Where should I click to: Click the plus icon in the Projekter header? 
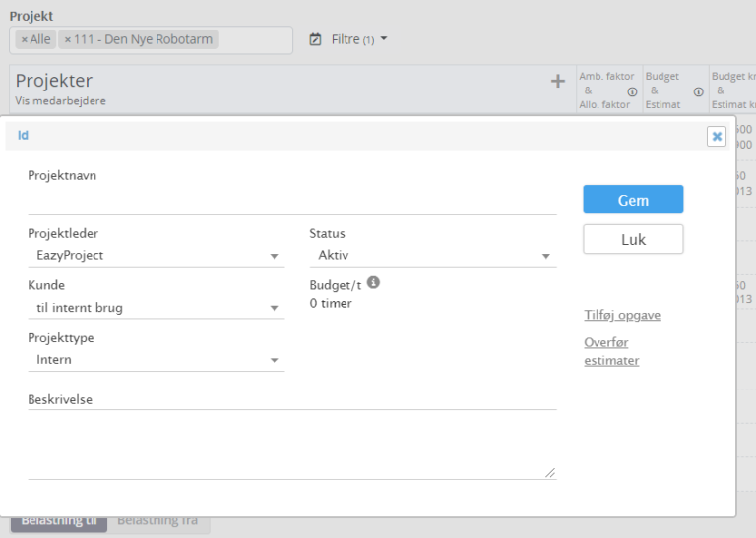(557, 82)
